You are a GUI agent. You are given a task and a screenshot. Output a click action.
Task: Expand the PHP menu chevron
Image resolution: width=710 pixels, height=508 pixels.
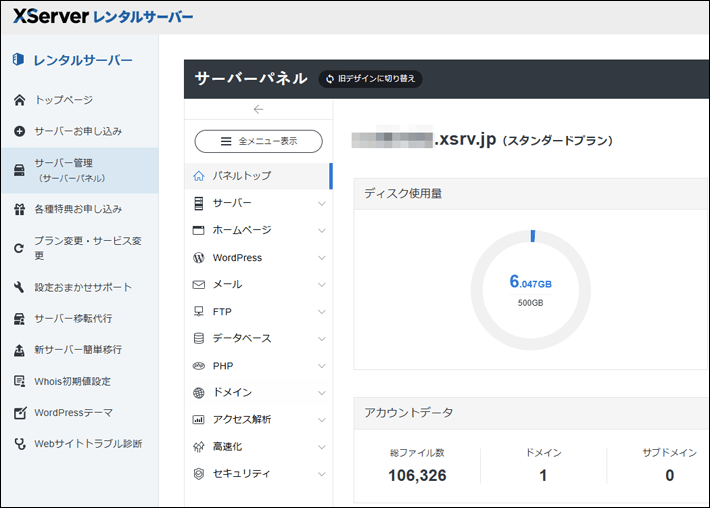pyautogui.click(x=321, y=366)
